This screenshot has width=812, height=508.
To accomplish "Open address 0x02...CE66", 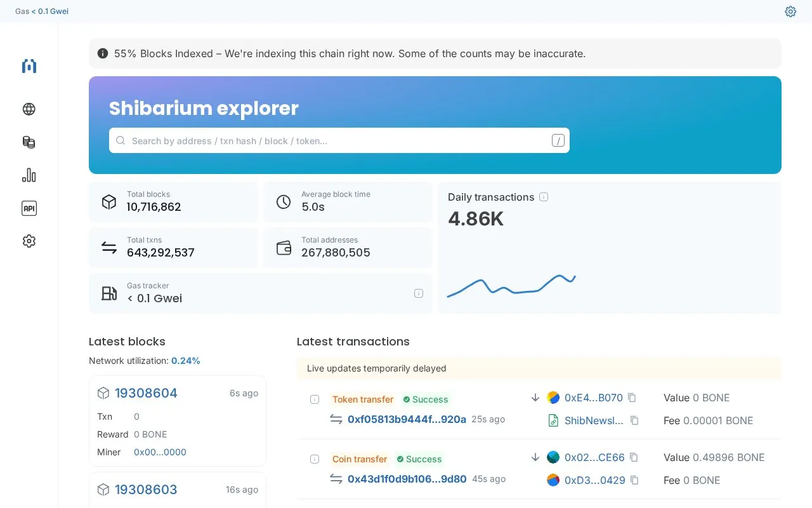I will pyautogui.click(x=594, y=457).
